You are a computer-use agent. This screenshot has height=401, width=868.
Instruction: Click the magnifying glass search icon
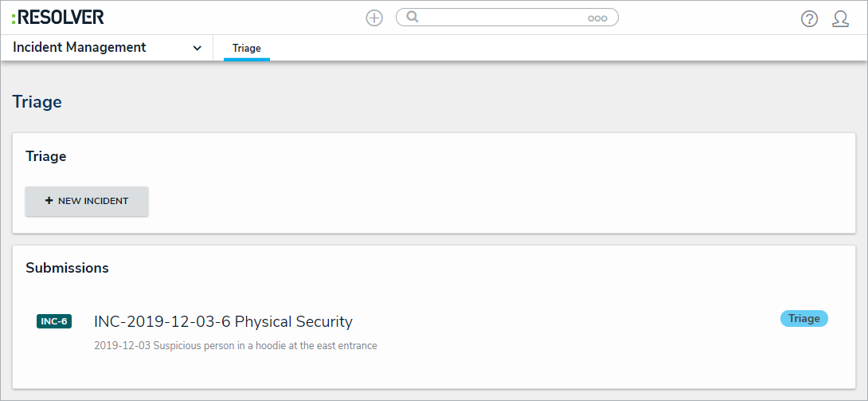[412, 17]
